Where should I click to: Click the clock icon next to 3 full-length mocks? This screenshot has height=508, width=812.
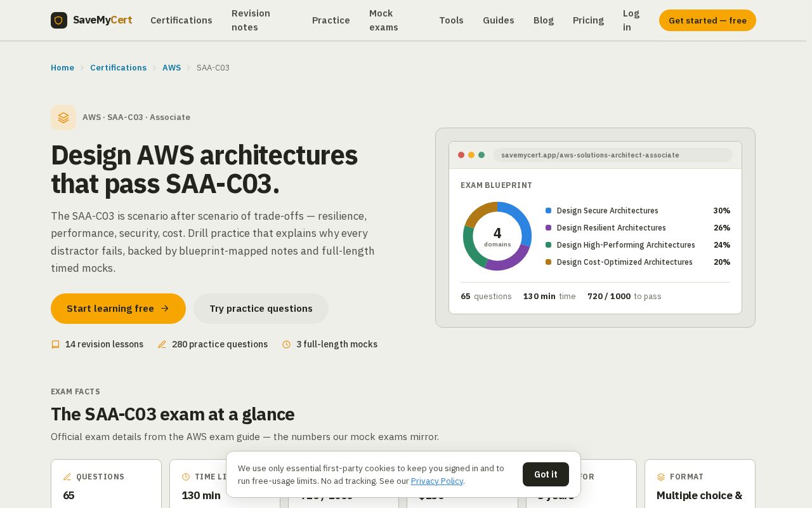(287, 345)
